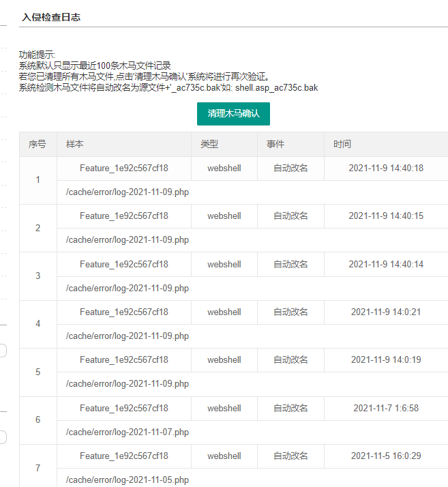This screenshot has height=487, width=448.
Task: Click the 事件 column header
Action: pos(275,145)
